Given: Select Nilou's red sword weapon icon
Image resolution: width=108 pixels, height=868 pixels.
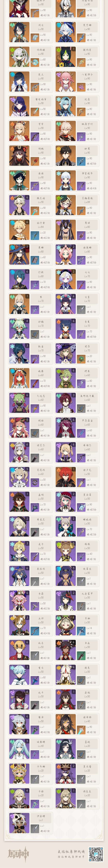Looking at the screenshot, I should (35, 384).
